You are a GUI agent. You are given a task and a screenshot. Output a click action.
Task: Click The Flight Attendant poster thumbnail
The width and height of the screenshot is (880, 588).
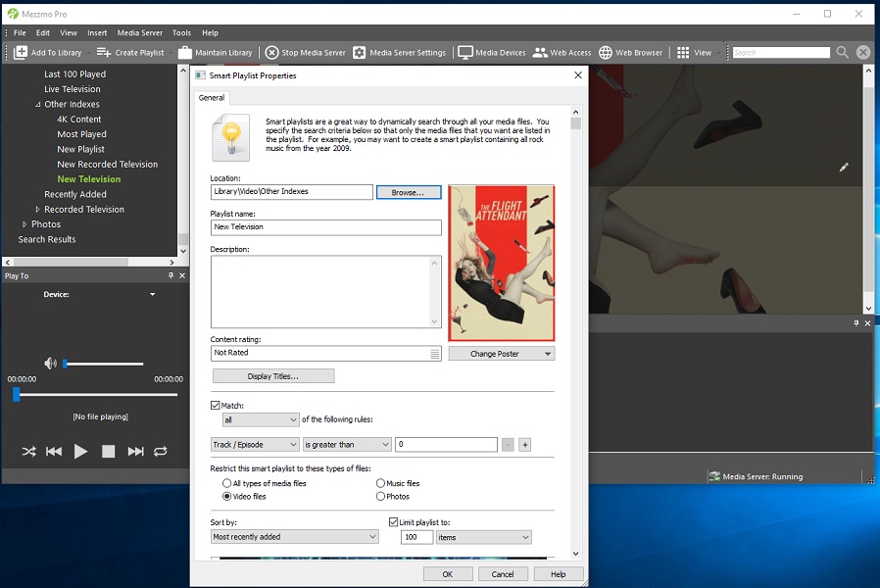click(x=501, y=264)
